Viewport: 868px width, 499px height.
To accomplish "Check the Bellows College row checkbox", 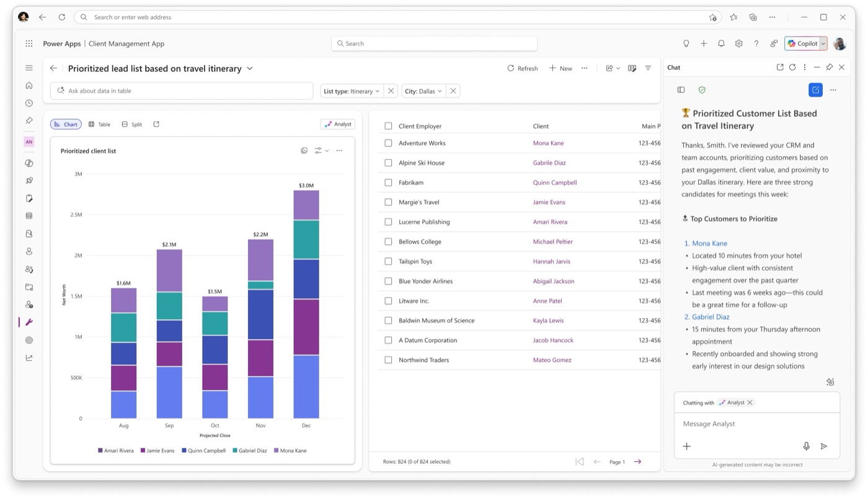I will point(388,242).
